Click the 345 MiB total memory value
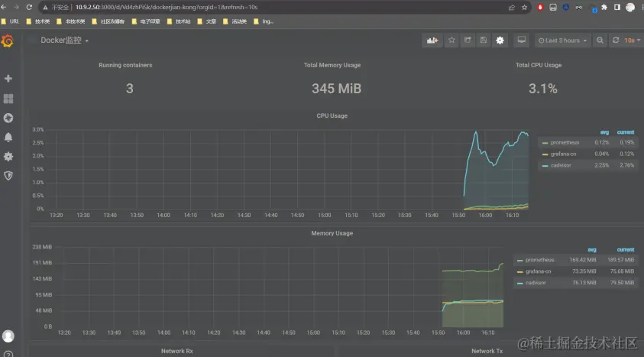644x357 pixels. [x=336, y=89]
